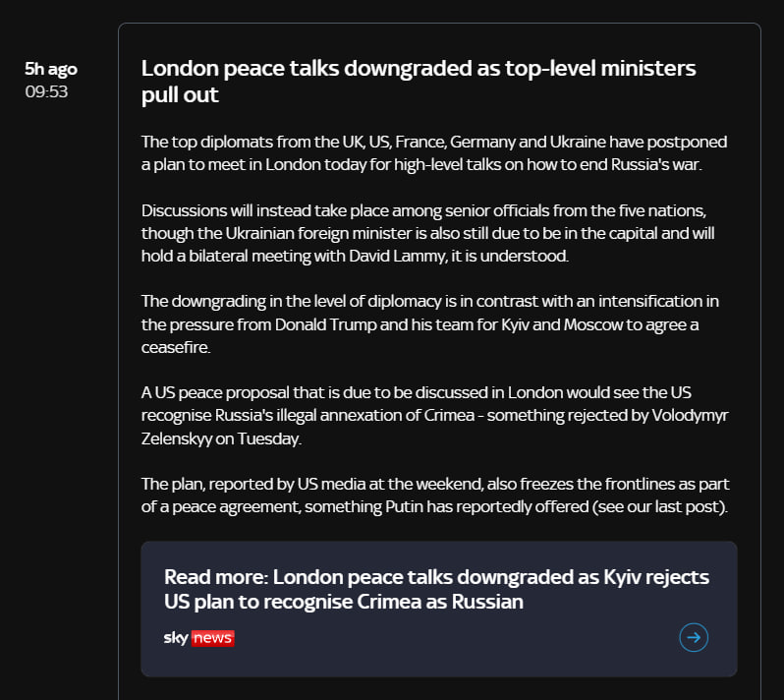Click the red 'news' badge of the logo
The width and height of the screenshot is (784, 700).
point(212,638)
